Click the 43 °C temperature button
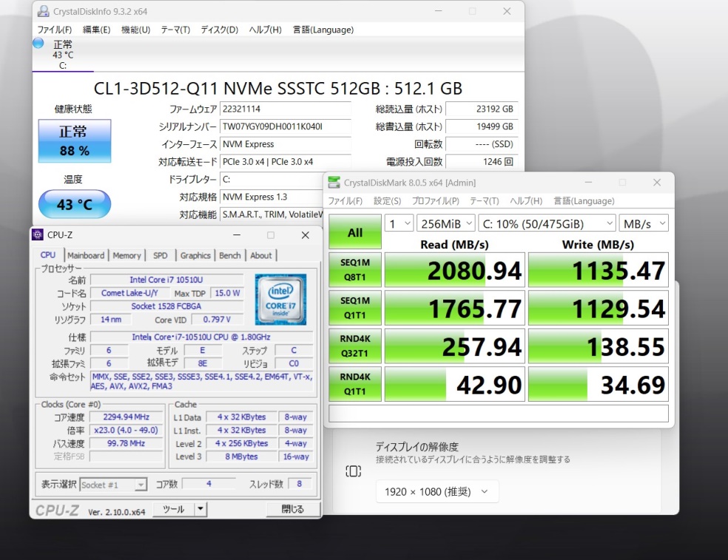This screenshot has width=728, height=560. point(74,204)
